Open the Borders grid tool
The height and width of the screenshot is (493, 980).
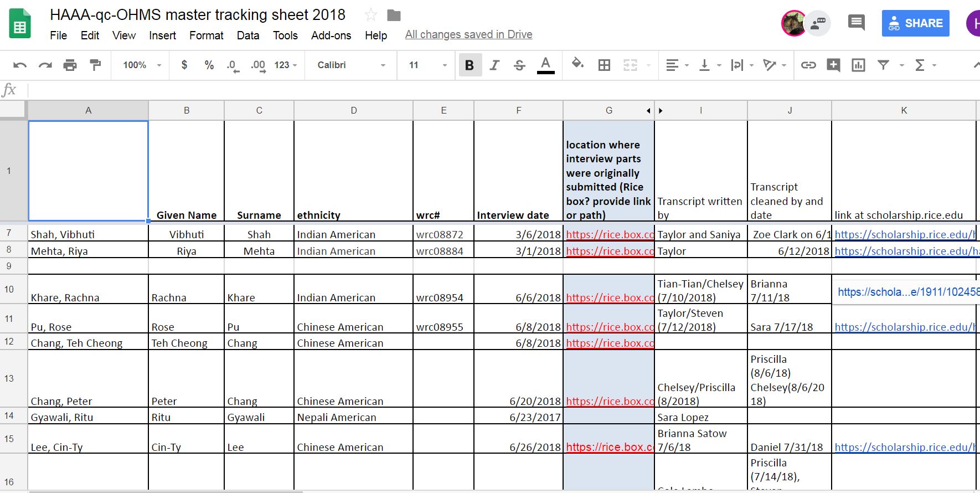point(604,65)
